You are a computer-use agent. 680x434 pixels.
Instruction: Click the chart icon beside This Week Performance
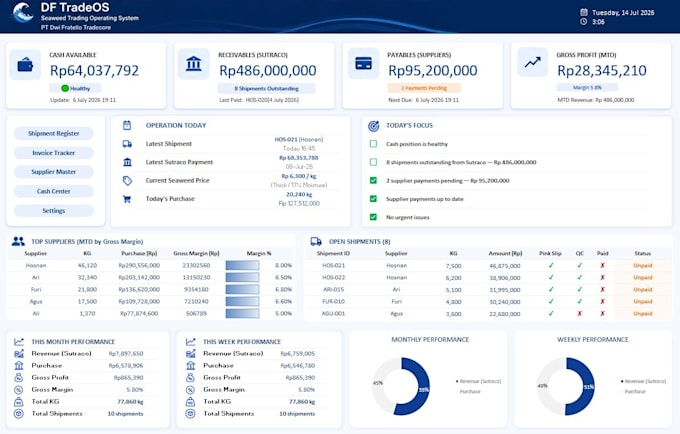tap(190, 342)
